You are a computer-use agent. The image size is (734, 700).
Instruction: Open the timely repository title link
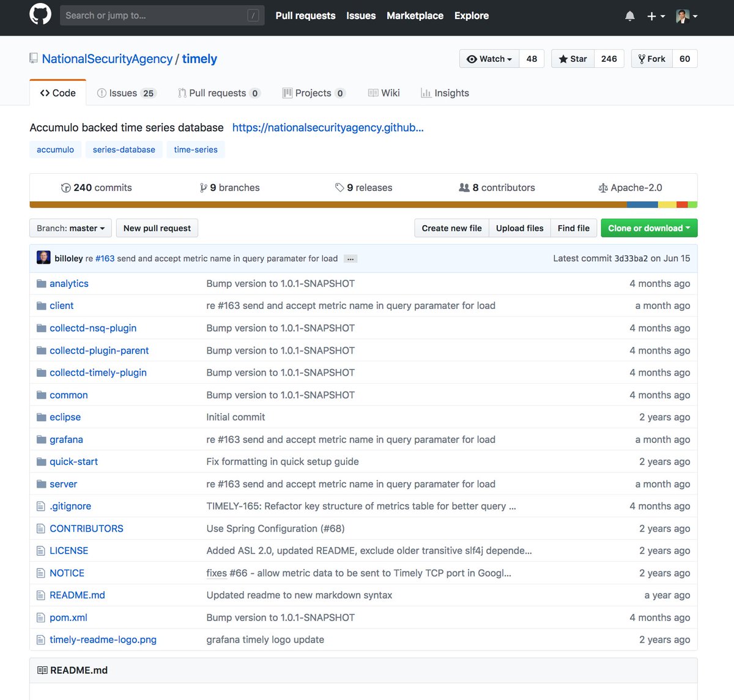pyautogui.click(x=199, y=59)
